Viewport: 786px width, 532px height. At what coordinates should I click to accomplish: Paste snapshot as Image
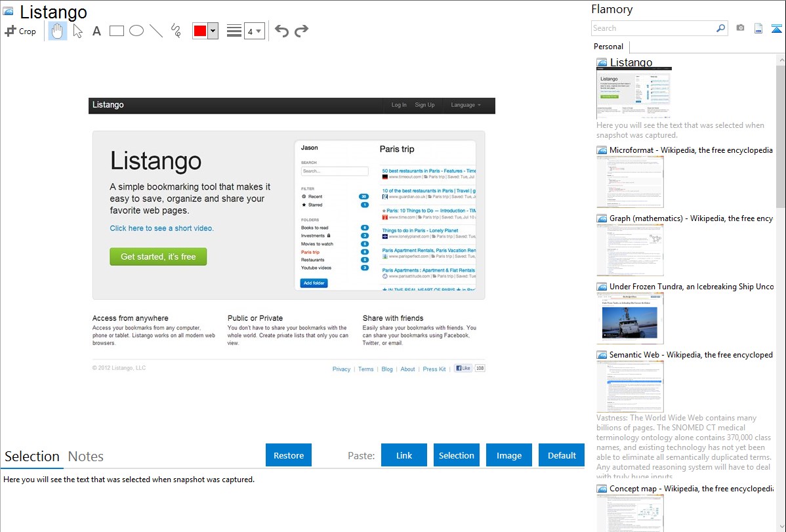pos(508,455)
